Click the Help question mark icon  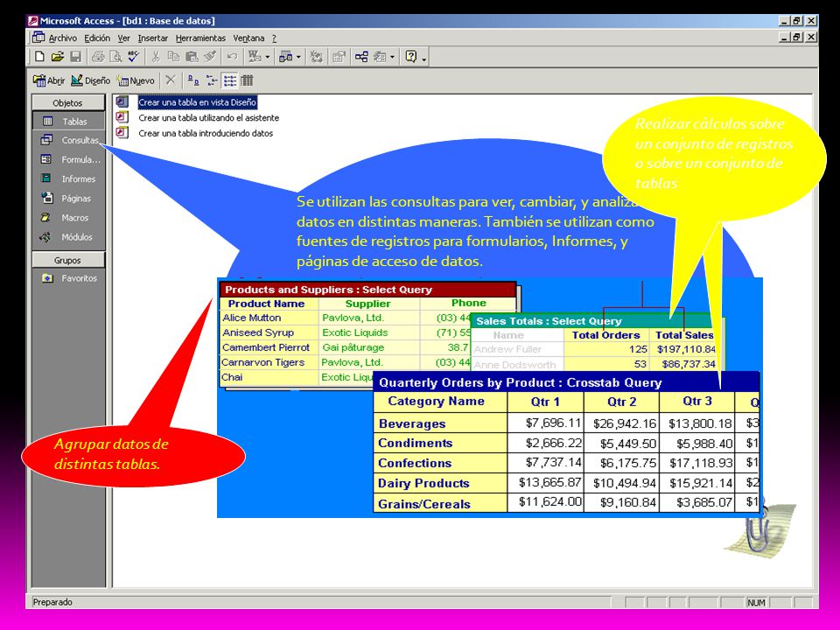pyautogui.click(x=411, y=56)
